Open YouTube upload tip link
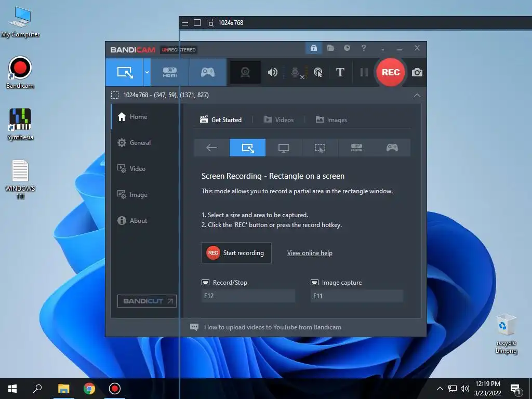 [x=272, y=327]
